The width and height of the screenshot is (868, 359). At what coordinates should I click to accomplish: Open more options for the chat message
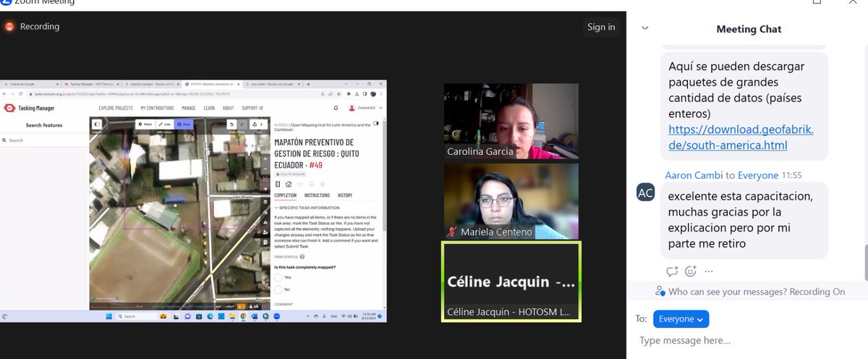point(709,271)
